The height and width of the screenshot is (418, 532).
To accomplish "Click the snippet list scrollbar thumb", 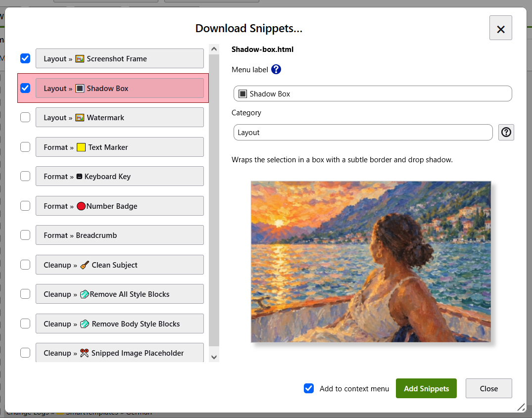I will click(214, 200).
